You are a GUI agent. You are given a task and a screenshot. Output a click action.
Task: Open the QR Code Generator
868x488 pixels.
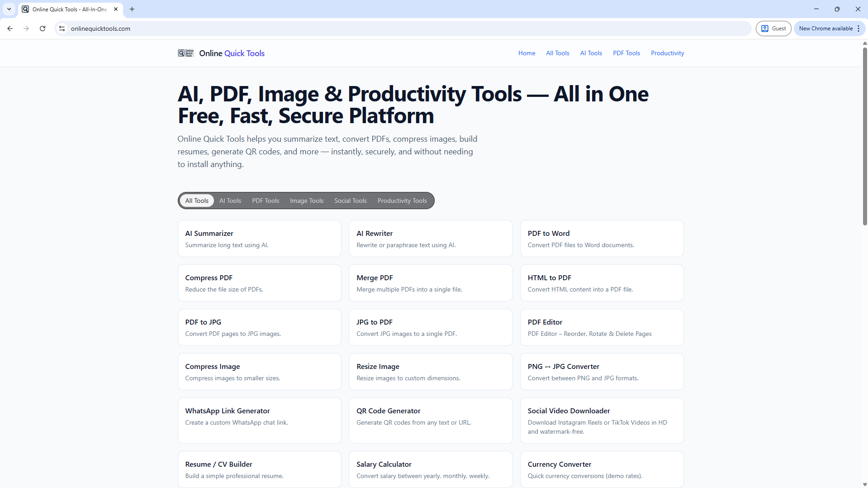[430, 420]
